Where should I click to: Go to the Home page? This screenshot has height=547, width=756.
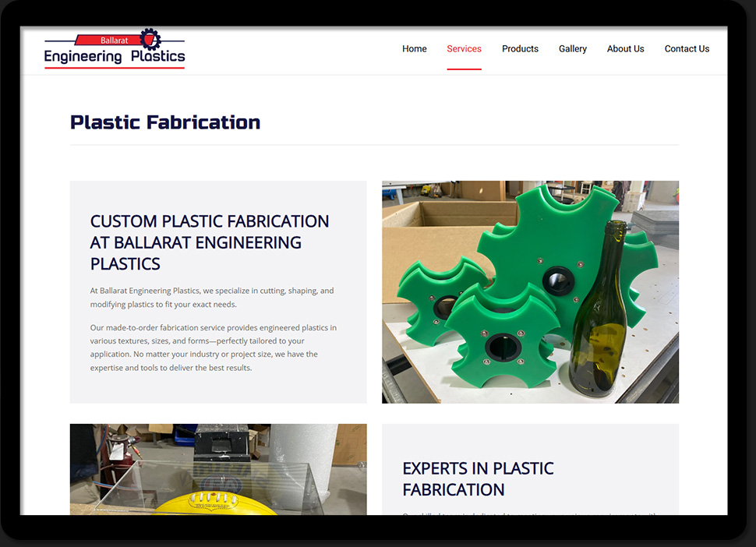414,49
